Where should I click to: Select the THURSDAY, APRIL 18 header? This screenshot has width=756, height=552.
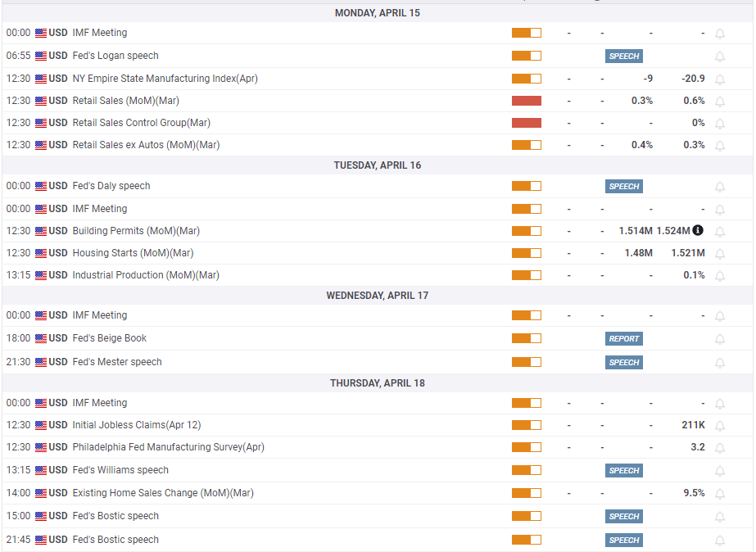coord(378,383)
